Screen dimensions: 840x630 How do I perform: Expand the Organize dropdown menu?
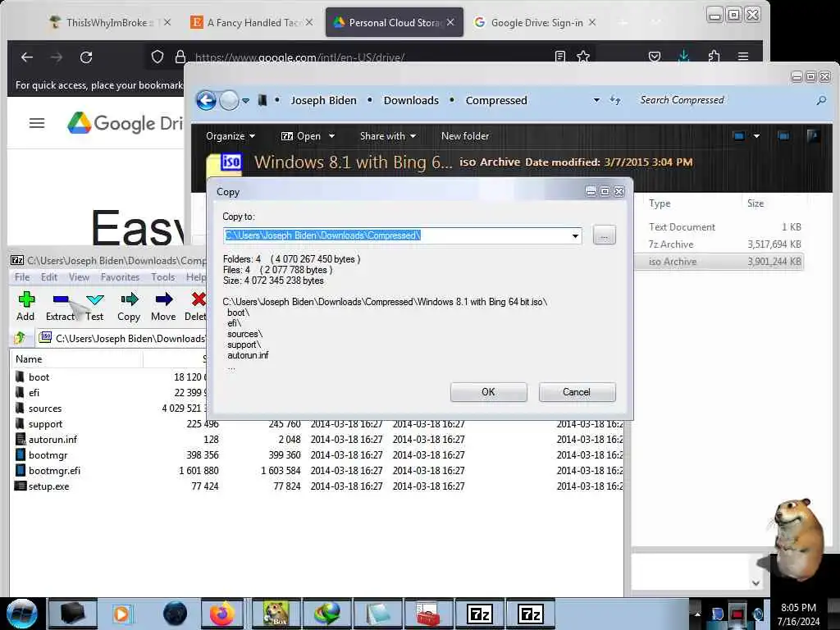231,136
